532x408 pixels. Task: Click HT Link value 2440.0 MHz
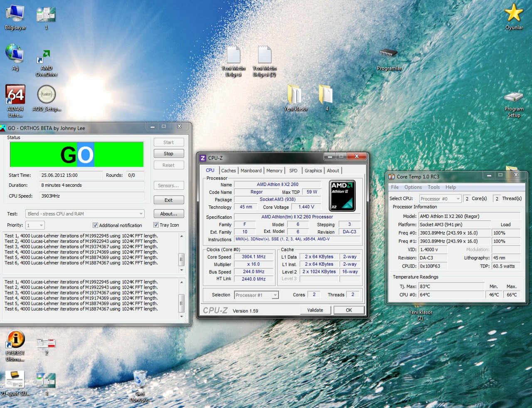click(x=254, y=279)
